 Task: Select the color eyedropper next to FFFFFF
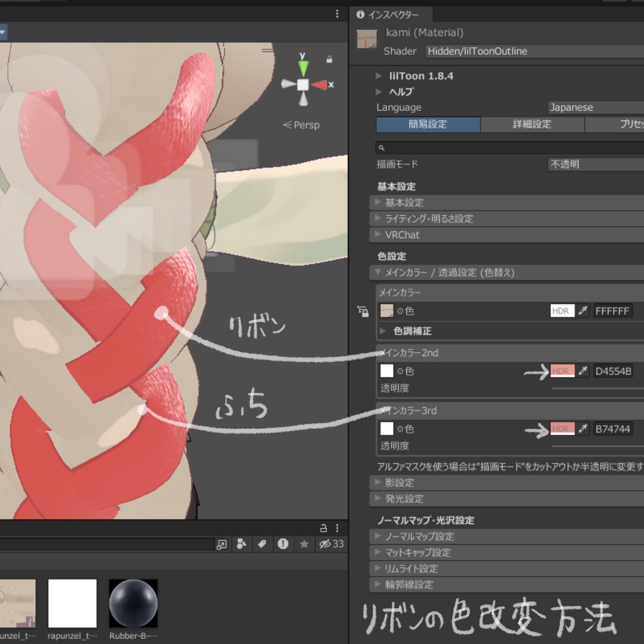coord(582,310)
